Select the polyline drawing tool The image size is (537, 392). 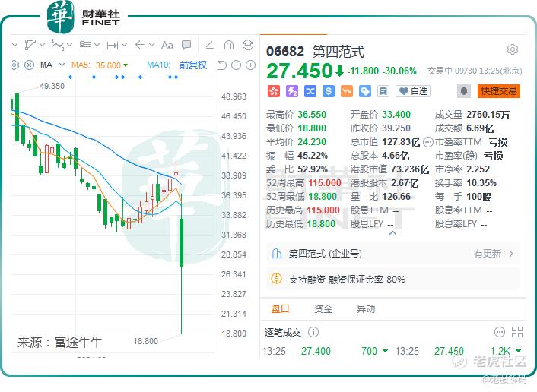(30, 45)
